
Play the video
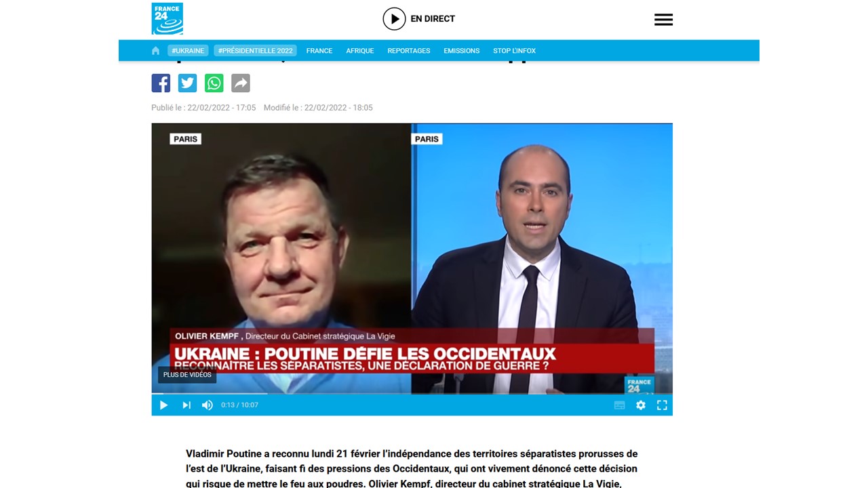(163, 405)
